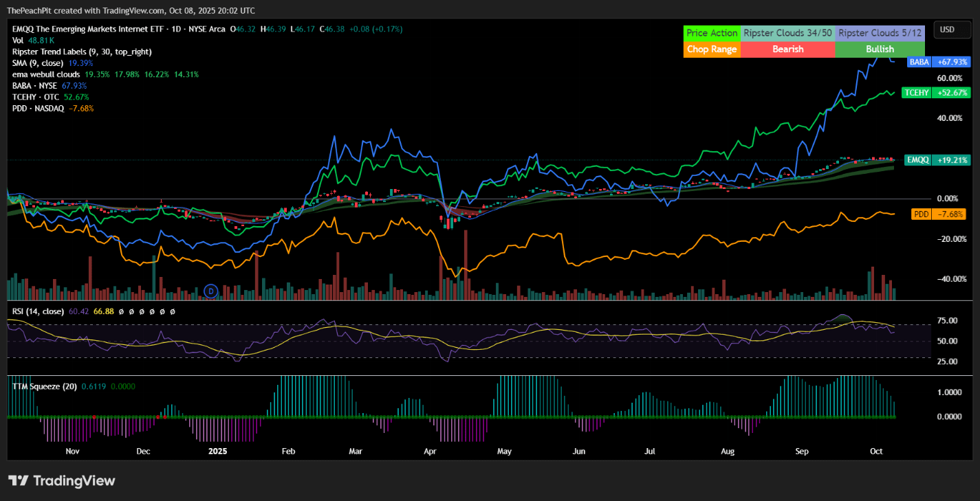Click the dividend 'D' marker on the chart
Viewport: 980px width, 501px height.
(x=211, y=291)
